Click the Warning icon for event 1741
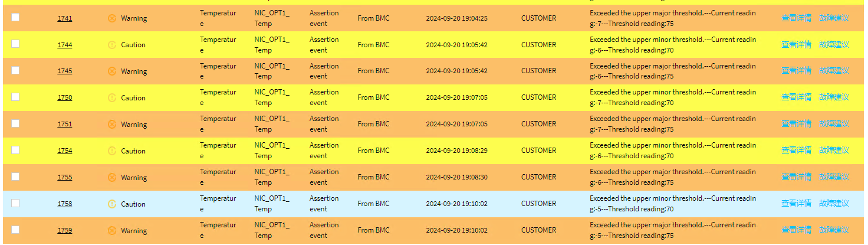The height and width of the screenshot is (245, 868). click(x=112, y=18)
